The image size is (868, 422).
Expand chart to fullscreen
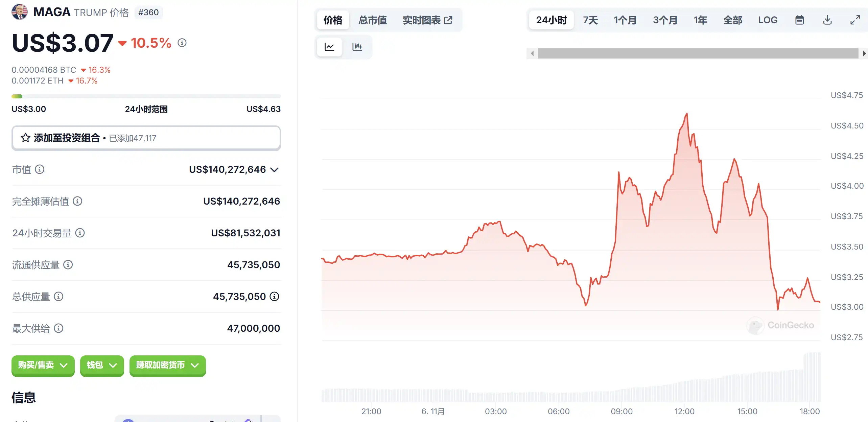pyautogui.click(x=855, y=20)
